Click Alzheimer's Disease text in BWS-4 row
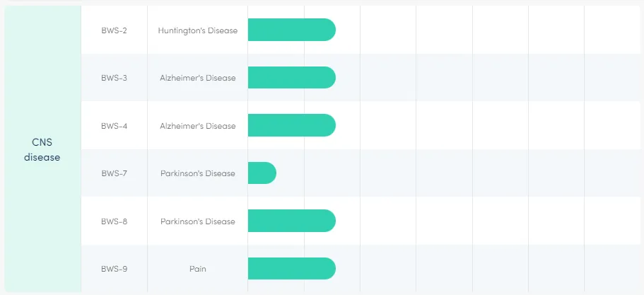The image size is (644, 295). (x=198, y=126)
